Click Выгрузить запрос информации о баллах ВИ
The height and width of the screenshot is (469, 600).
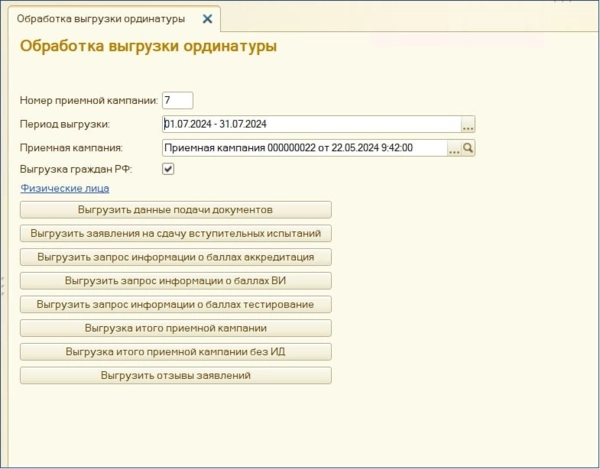pyautogui.click(x=175, y=280)
